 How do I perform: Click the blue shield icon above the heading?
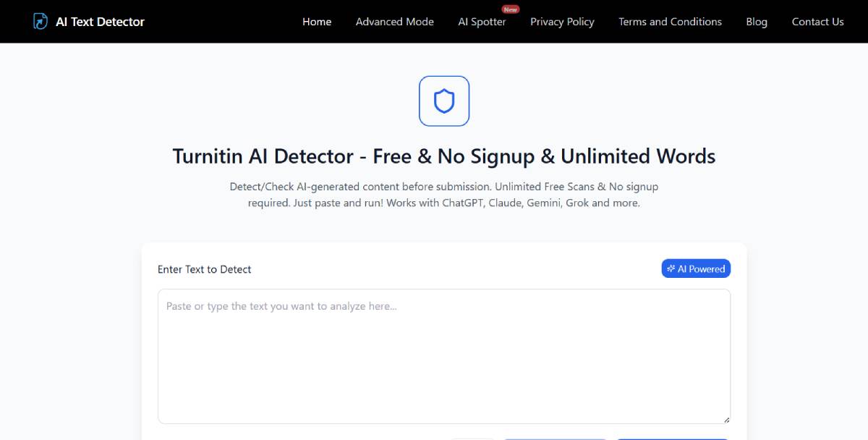444,101
